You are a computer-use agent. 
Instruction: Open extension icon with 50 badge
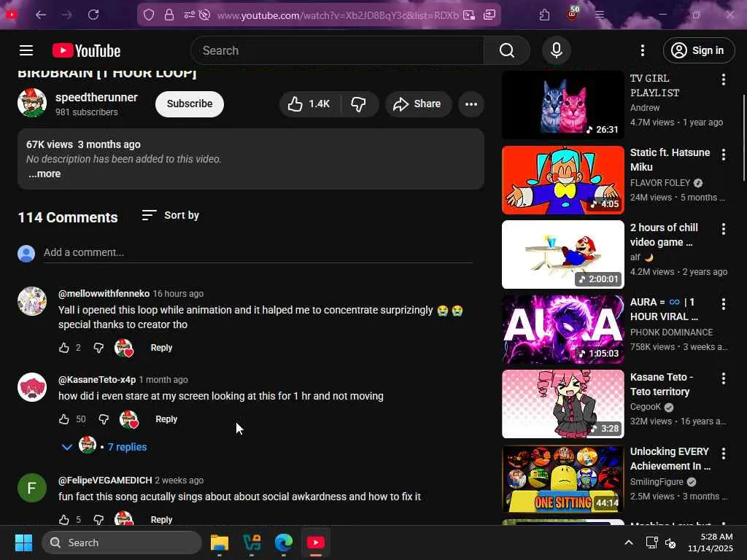(x=573, y=13)
